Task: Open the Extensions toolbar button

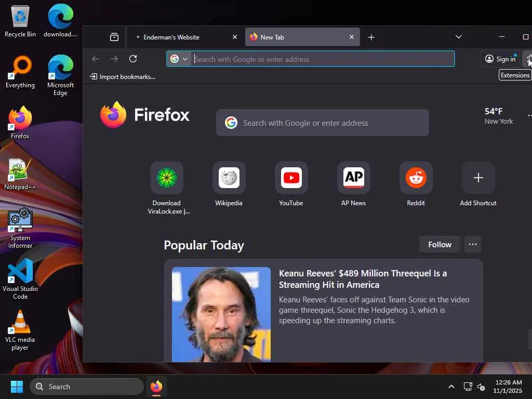Action: click(528, 59)
